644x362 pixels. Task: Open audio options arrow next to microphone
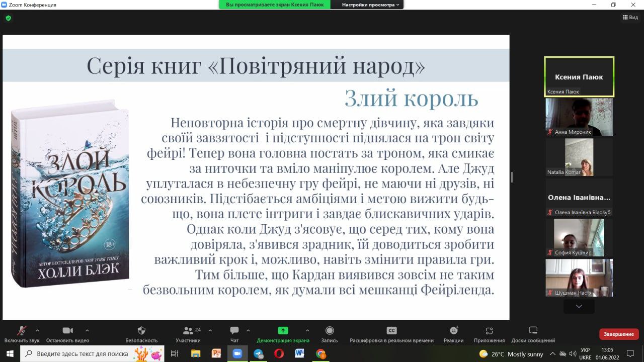click(37, 330)
